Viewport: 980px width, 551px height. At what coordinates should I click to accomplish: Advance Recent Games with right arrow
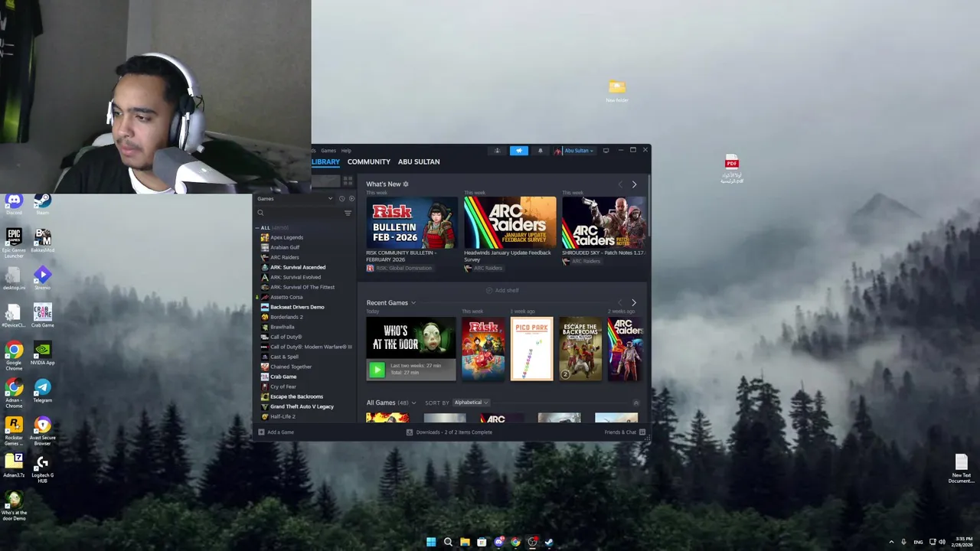pyautogui.click(x=633, y=303)
